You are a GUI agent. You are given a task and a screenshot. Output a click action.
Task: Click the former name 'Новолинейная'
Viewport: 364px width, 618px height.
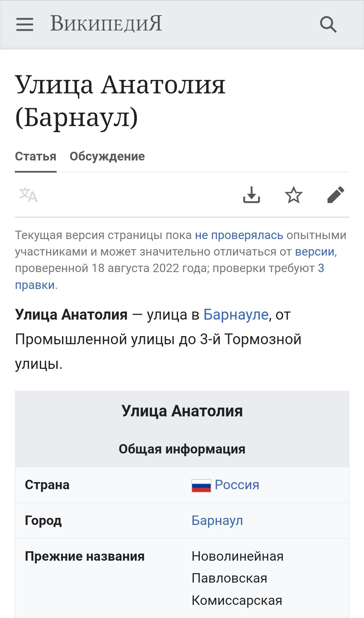tap(237, 556)
